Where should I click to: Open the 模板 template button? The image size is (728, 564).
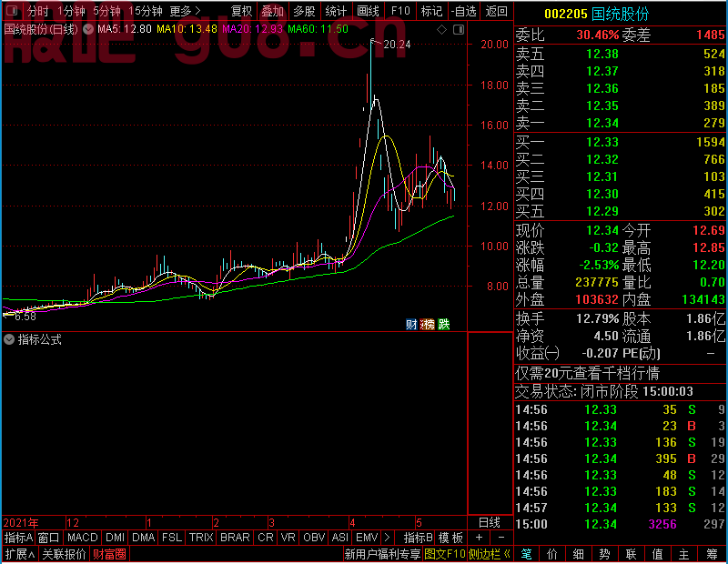point(450,538)
